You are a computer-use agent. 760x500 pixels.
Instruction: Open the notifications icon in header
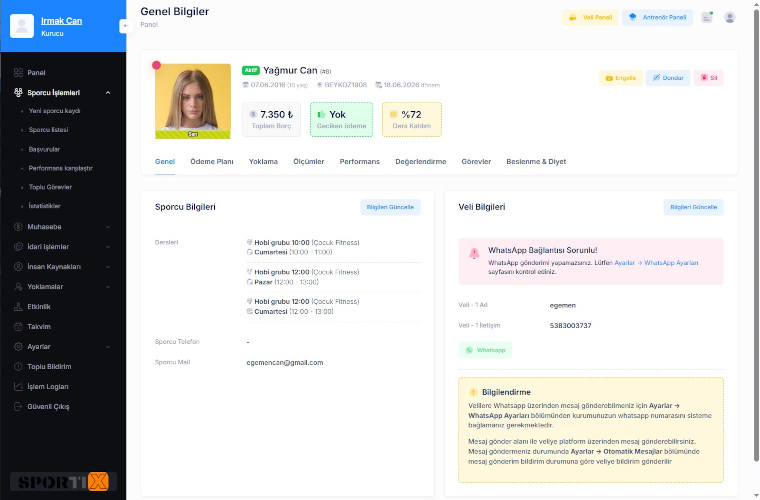707,17
